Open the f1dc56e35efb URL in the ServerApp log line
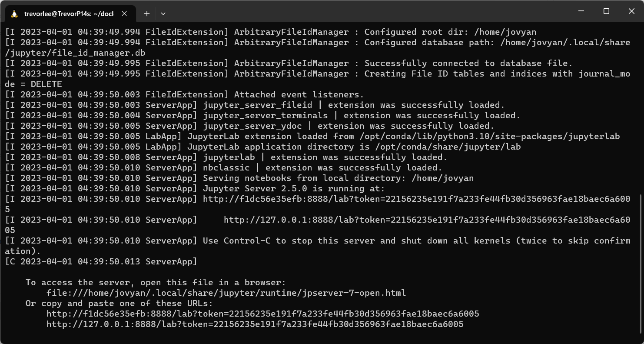This screenshot has width=644, height=344. 416,199
